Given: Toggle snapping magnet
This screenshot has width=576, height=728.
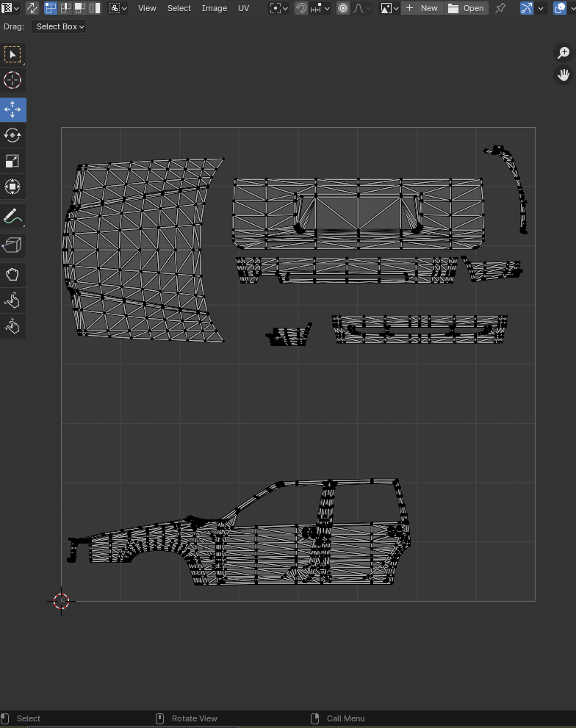Looking at the screenshot, I should coord(301,8).
